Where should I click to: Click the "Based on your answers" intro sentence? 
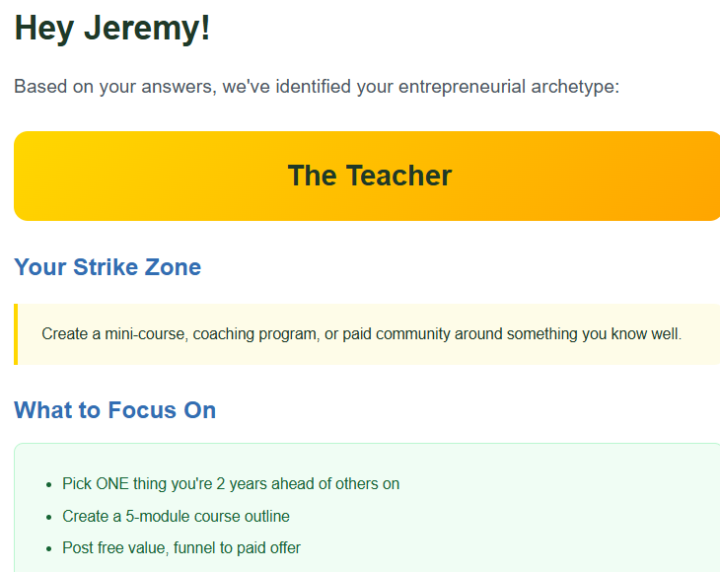pyautogui.click(x=316, y=87)
